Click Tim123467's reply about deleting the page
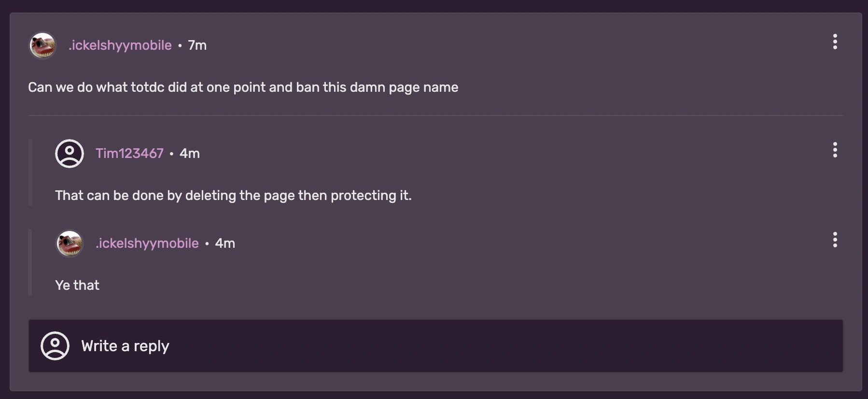Image resolution: width=868 pixels, height=399 pixels. [x=233, y=196]
